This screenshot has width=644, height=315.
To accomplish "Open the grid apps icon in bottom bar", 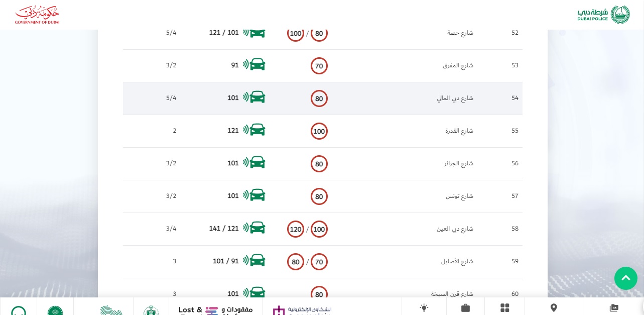I will pos(504,307).
